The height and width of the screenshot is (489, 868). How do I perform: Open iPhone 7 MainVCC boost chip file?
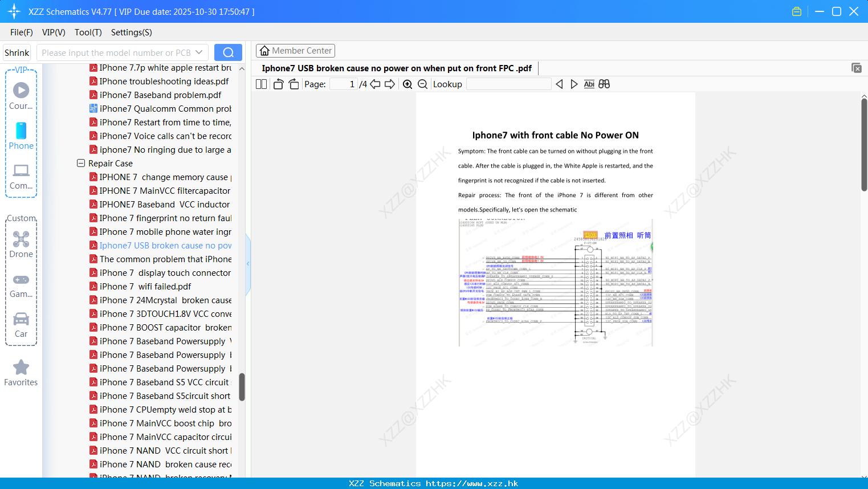tap(161, 423)
